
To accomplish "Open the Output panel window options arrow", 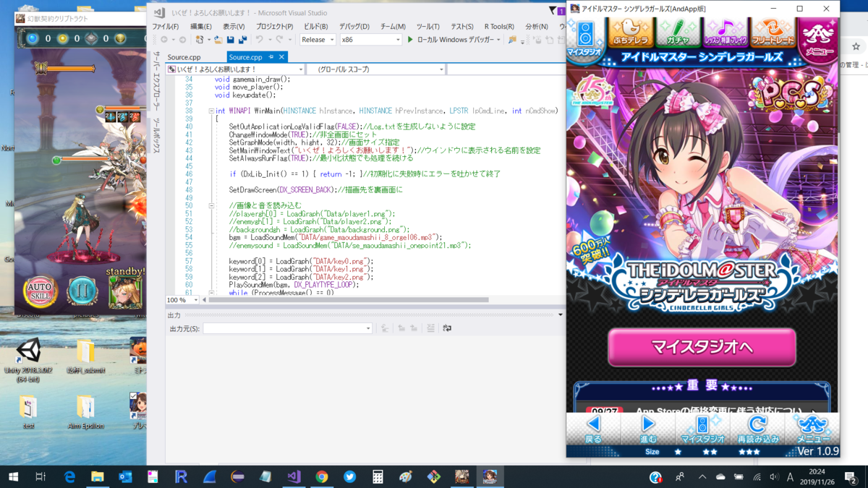I will tap(561, 315).
